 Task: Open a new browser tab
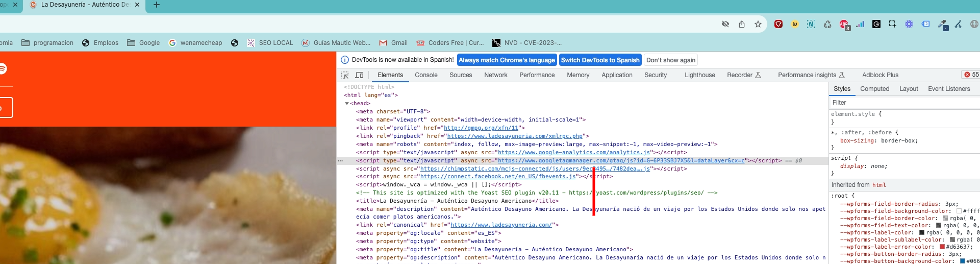[157, 5]
